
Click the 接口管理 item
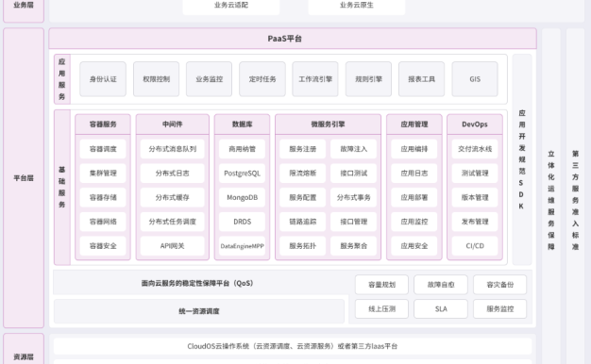(x=353, y=222)
